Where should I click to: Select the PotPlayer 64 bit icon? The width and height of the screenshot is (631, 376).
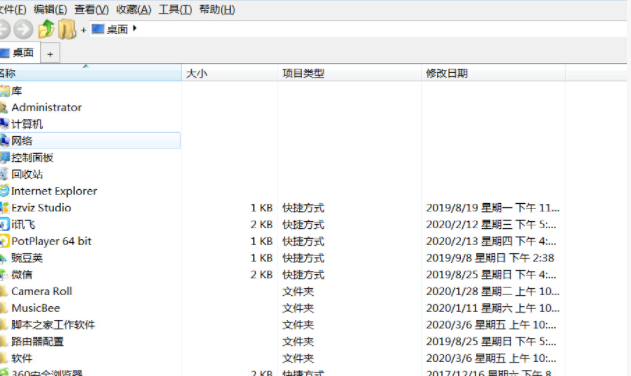point(4,241)
